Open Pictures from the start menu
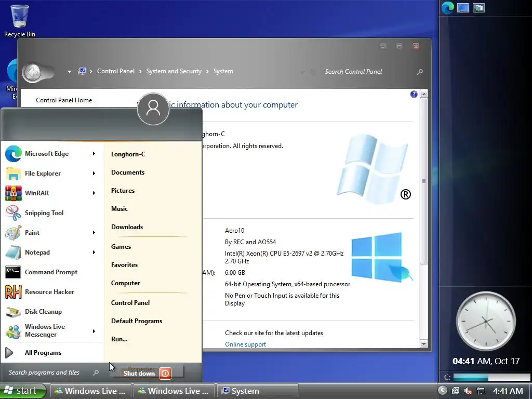Screen dimensions: 532x399 [x=123, y=191]
